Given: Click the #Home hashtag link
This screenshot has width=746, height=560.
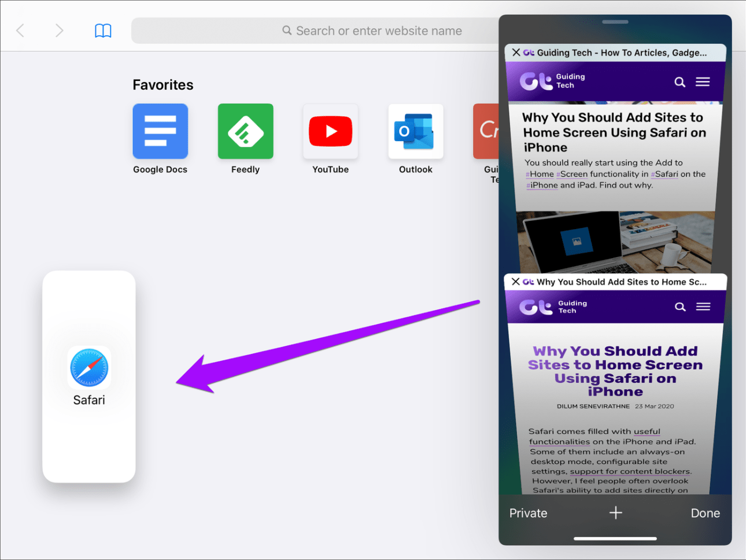Looking at the screenshot, I should pyautogui.click(x=540, y=174).
